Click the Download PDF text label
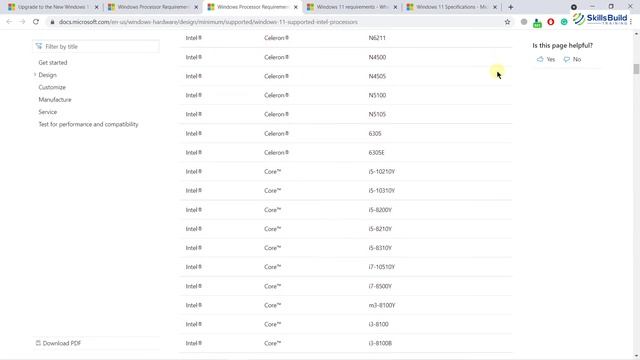Image resolution: width=640 pixels, height=360 pixels. pyautogui.click(x=62, y=343)
